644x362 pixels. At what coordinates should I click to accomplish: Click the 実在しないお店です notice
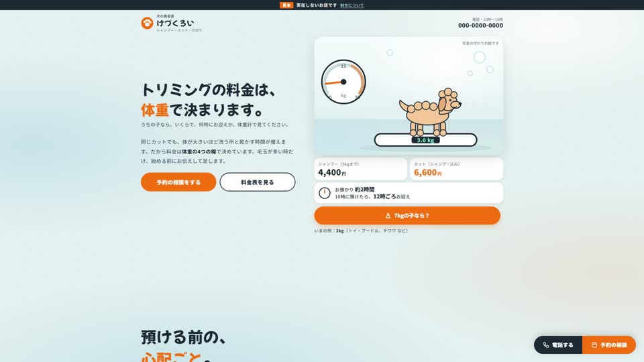point(317,5)
